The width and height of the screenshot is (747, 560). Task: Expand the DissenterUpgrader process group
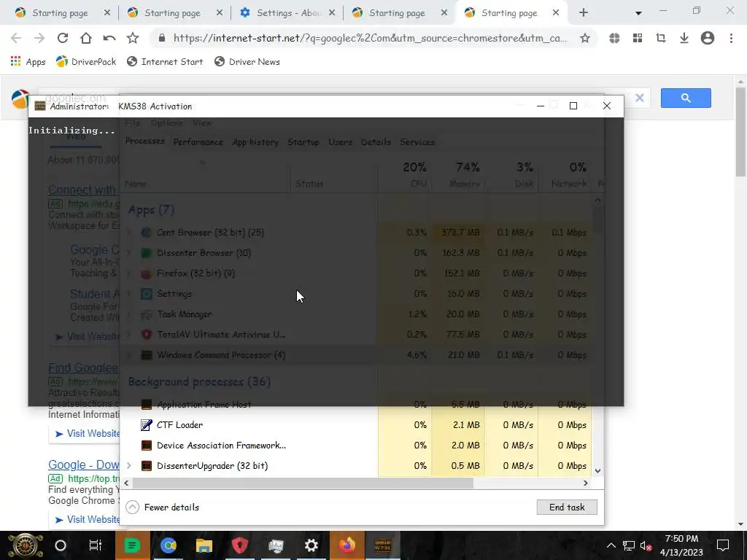(128, 466)
